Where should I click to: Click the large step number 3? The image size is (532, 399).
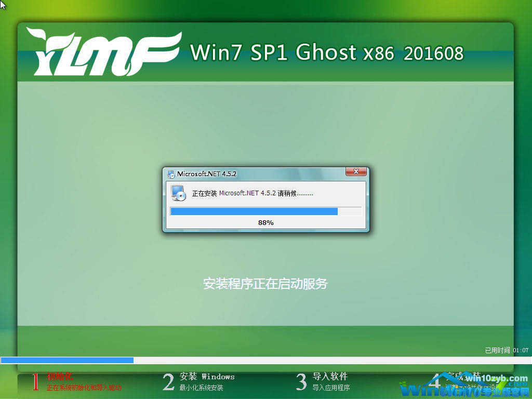tap(301, 382)
